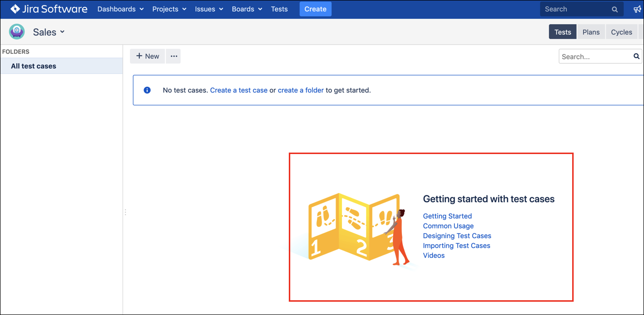Select the Tests item in the menu bar
Viewport: 644px width, 315px height.
[279, 9]
